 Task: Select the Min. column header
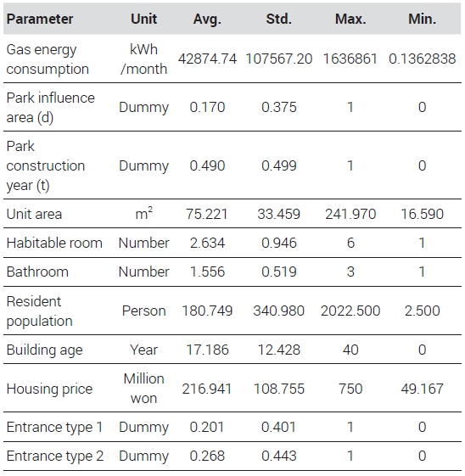422,20
